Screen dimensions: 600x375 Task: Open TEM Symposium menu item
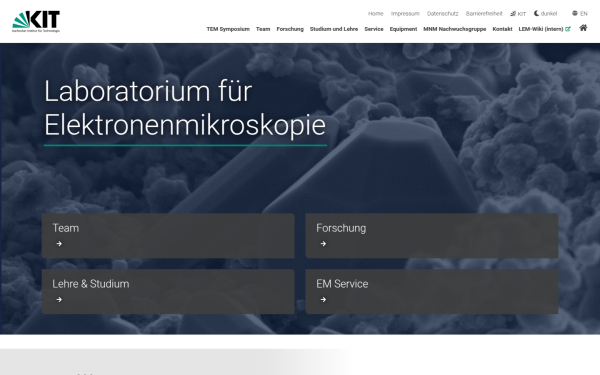click(x=228, y=29)
